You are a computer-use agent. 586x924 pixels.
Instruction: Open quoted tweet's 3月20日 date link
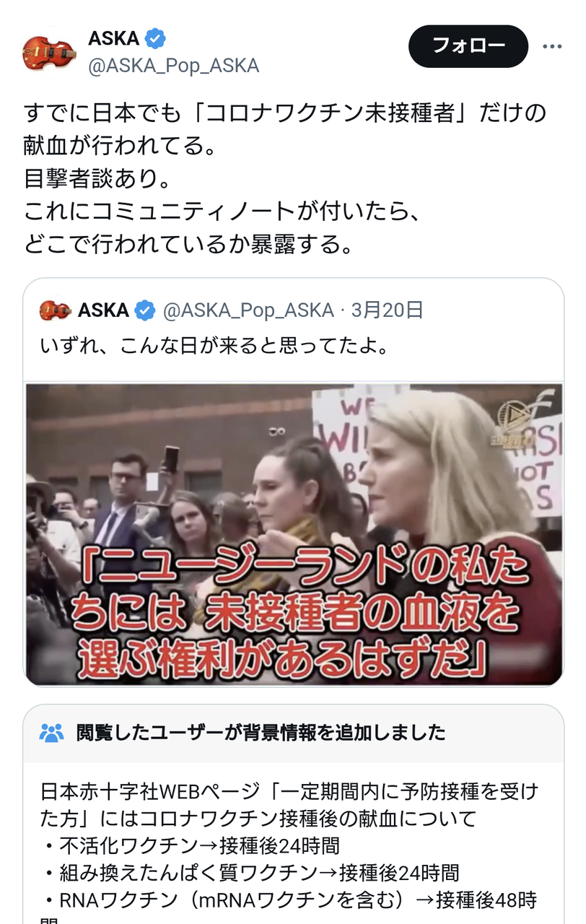387,310
